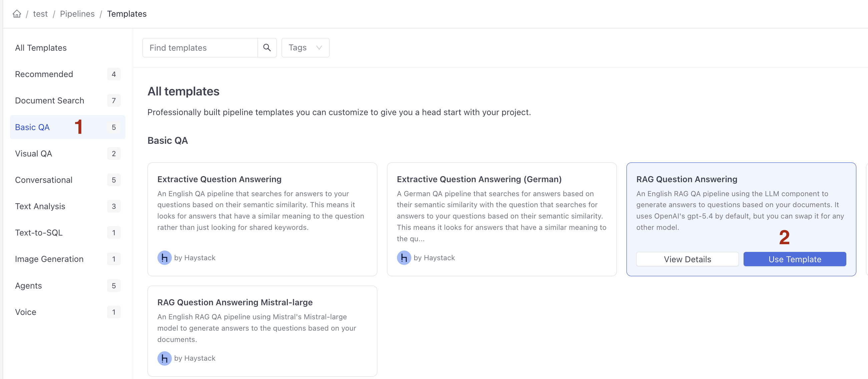Screen dimensions: 868x379
Task: Click Haystack logo on German QA card
Action: coord(404,258)
